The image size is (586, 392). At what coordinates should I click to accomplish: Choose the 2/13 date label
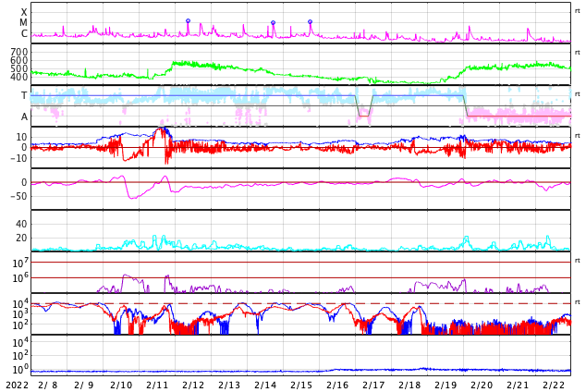tap(229, 386)
